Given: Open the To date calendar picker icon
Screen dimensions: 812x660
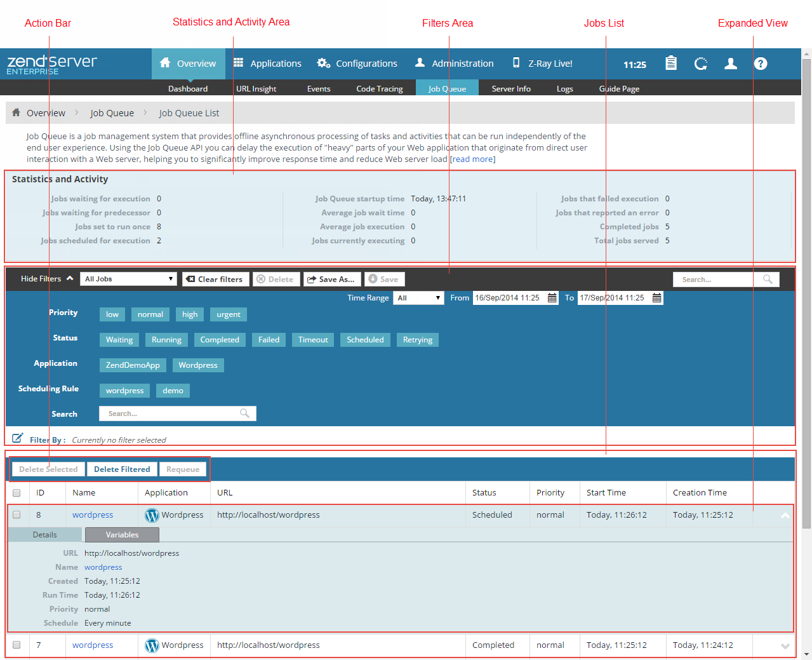Looking at the screenshot, I should click(656, 298).
